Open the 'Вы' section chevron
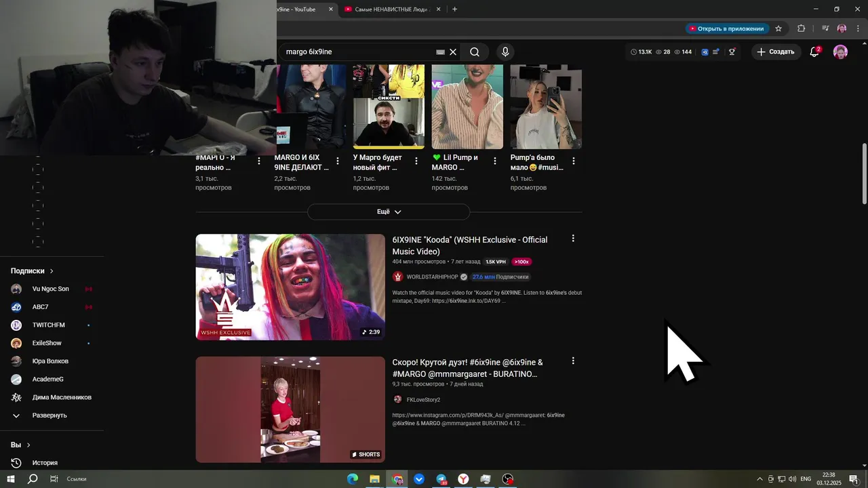This screenshot has width=868, height=488. coord(28,445)
